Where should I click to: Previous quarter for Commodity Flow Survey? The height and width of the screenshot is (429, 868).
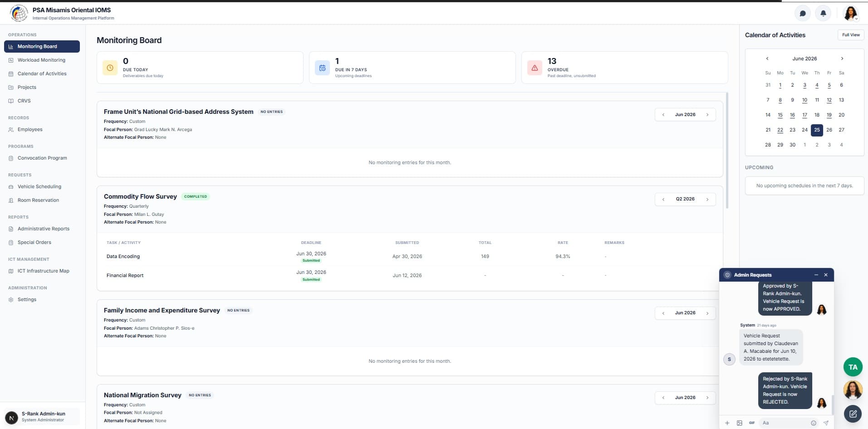[663, 199]
